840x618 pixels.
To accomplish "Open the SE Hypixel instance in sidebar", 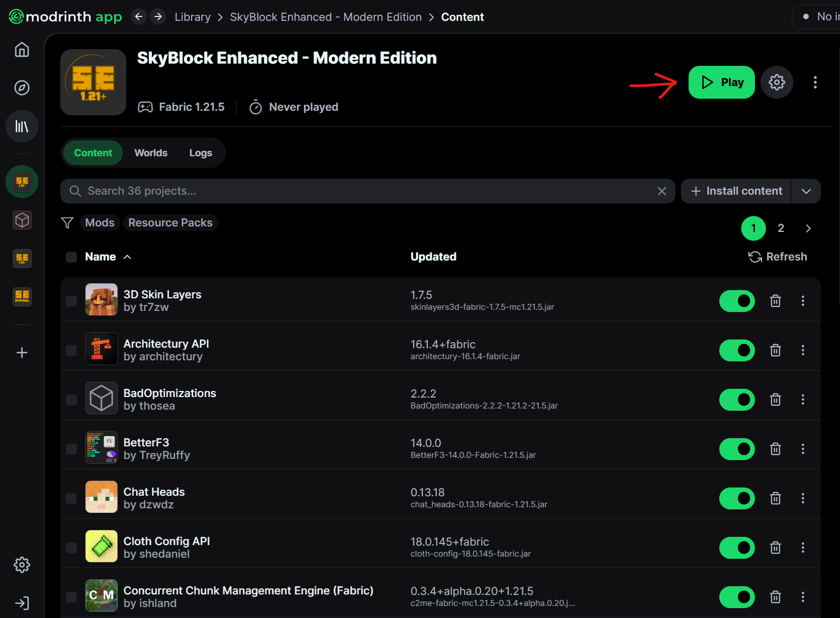I will pos(22,297).
